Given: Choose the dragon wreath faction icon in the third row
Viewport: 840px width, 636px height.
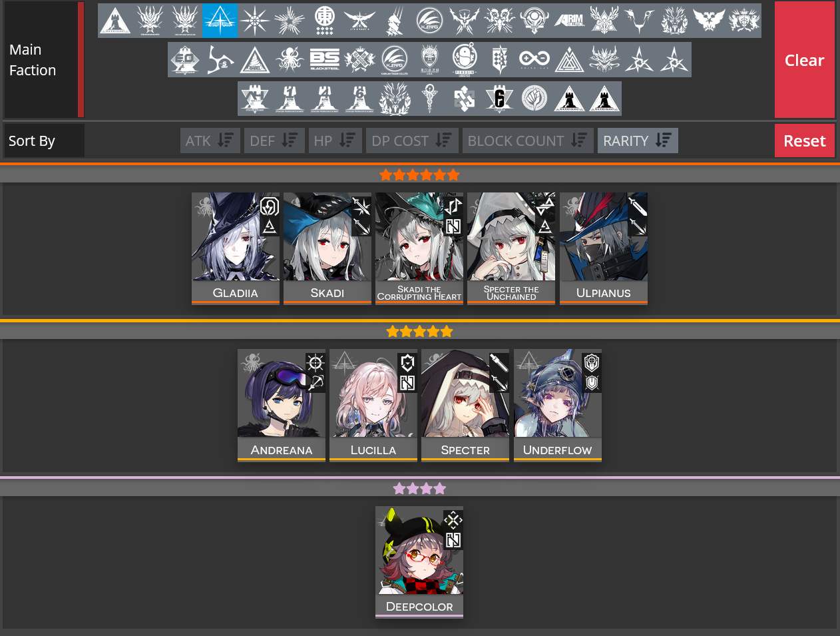Looking at the screenshot, I should pyautogui.click(x=395, y=99).
